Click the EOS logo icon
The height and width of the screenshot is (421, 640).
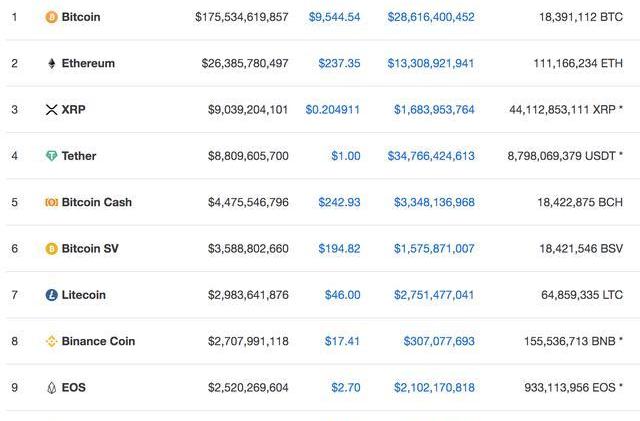coord(52,388)
